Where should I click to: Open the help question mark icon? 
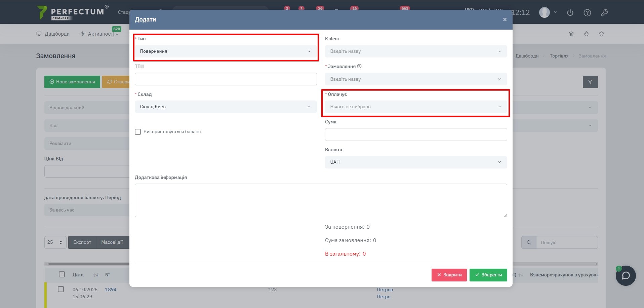pos(587,13)
